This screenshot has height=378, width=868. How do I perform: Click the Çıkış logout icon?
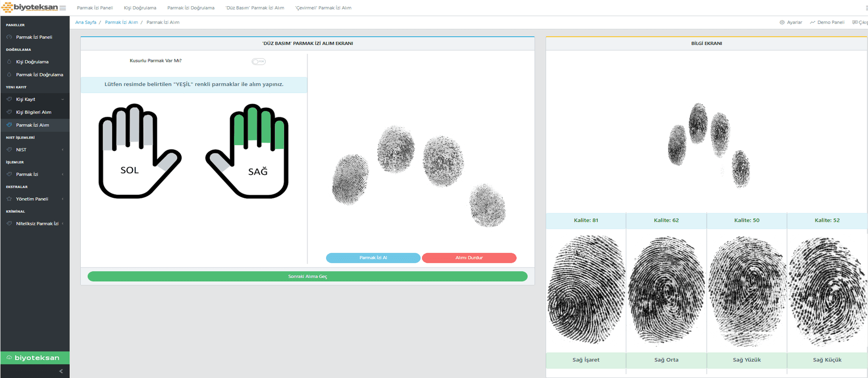point(854,22)
